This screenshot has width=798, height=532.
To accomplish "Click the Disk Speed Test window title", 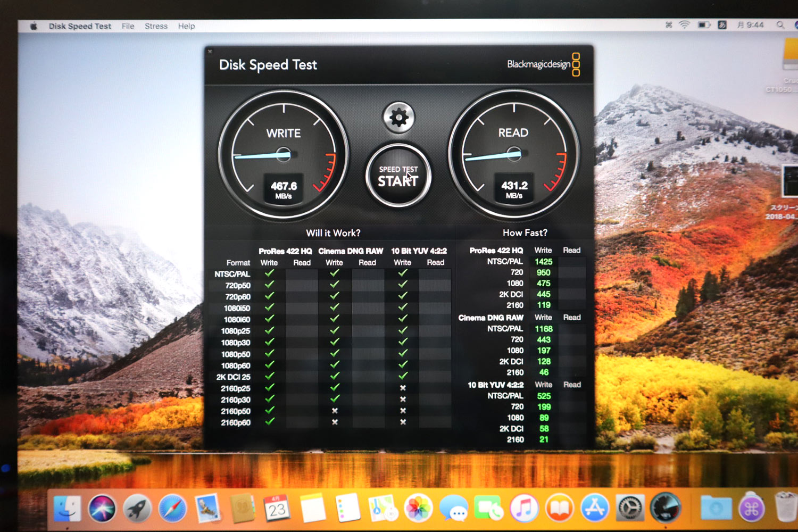I will coord(268,65).
